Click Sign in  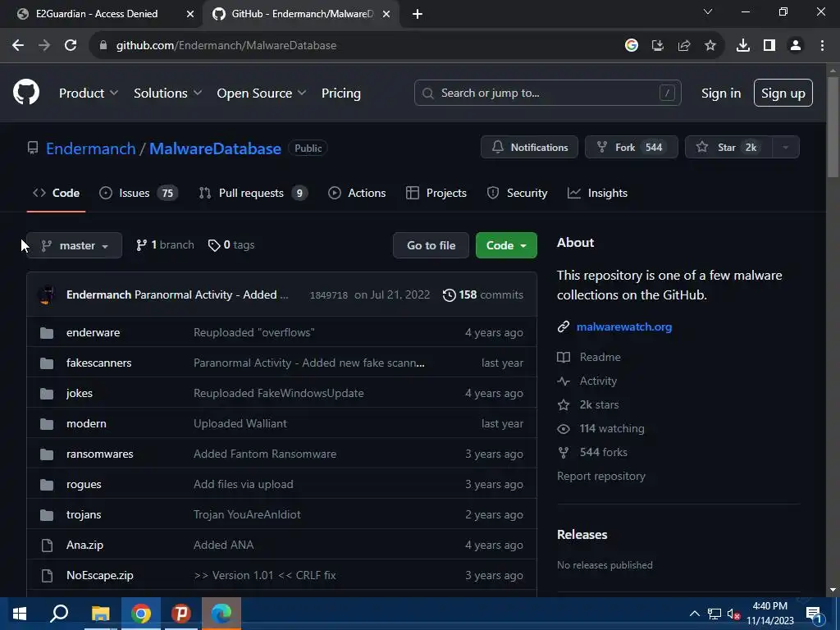pos(721,93)
